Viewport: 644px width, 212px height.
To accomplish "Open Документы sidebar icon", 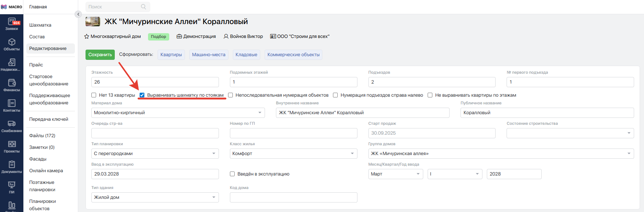I will pyautogui.click(x=12, y=167).
